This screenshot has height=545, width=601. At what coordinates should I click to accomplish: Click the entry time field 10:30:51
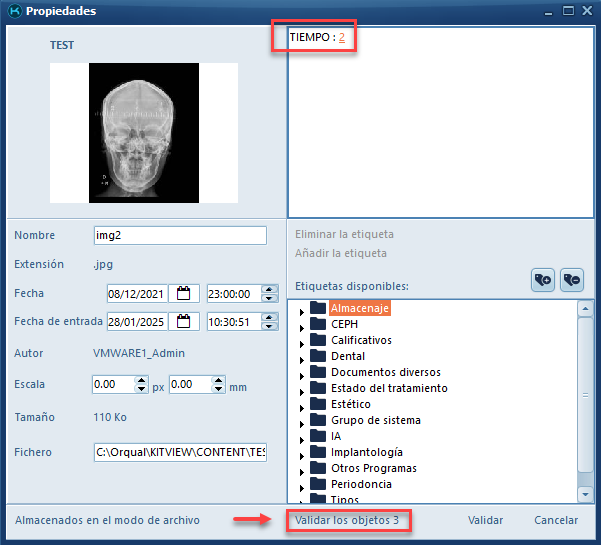(234, 321)
